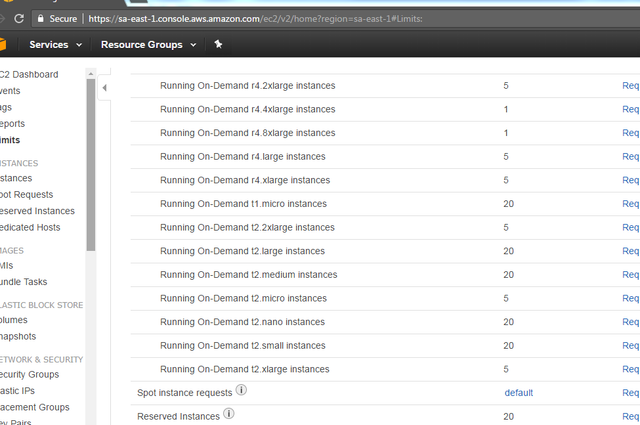Select 'Running On-Demand t2.nano instances' text
The image size is (640, 425).
(x=242, y=322)
